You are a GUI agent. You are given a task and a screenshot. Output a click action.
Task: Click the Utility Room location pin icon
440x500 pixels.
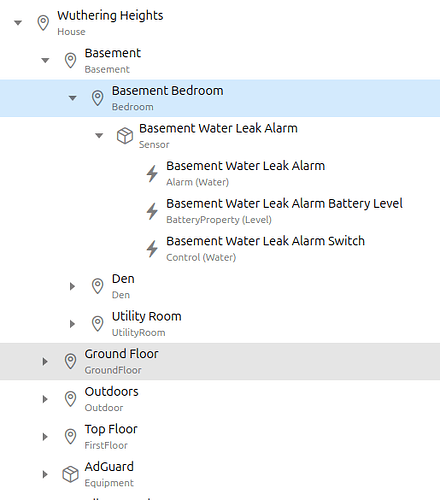(97, 324)
